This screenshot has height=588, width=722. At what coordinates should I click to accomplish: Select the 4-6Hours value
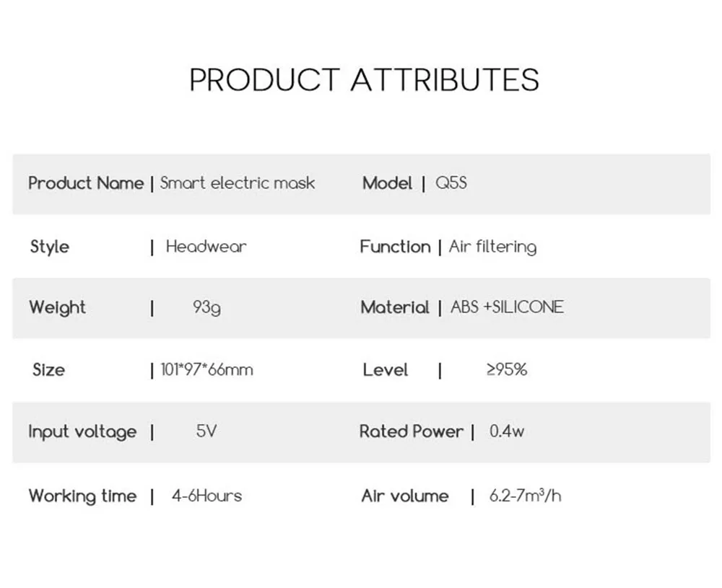click(x=206, y=496)
